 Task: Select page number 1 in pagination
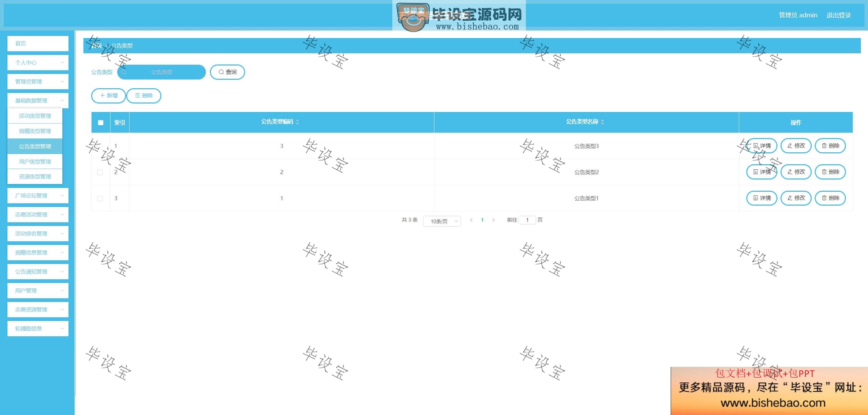tap(482, 220)
